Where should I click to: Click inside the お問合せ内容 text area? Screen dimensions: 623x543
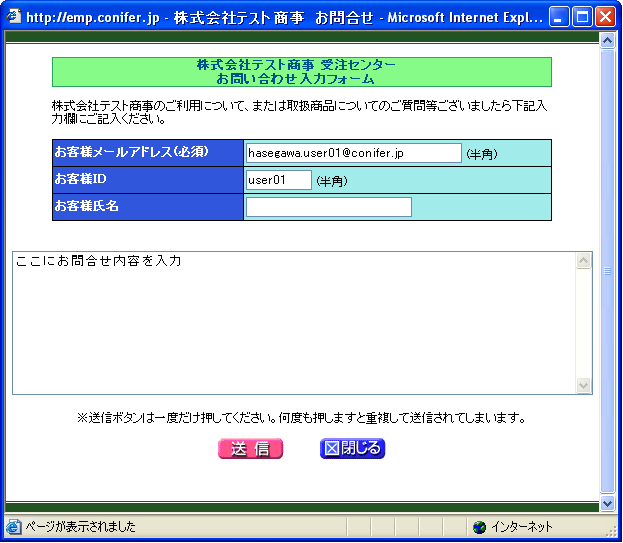(294, 323)
